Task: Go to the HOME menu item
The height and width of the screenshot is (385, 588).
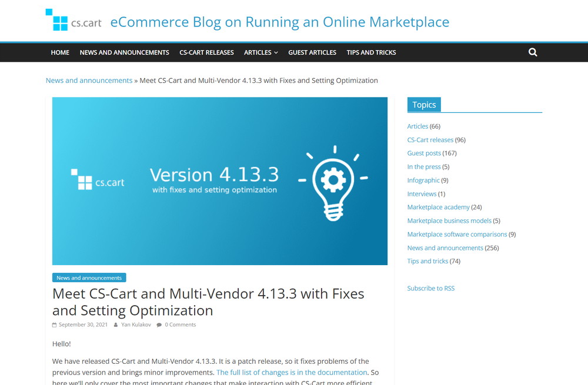Action: [x=60, y=52]
